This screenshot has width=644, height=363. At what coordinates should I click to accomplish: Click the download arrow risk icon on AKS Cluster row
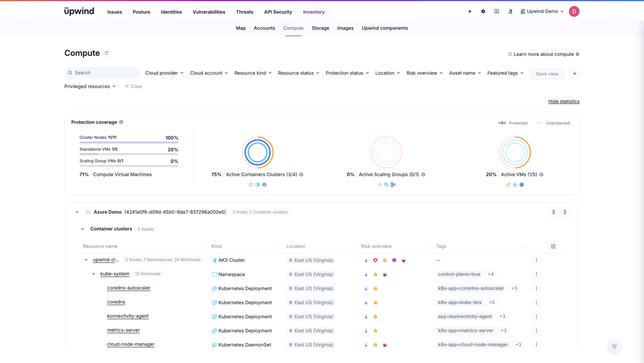366,260
